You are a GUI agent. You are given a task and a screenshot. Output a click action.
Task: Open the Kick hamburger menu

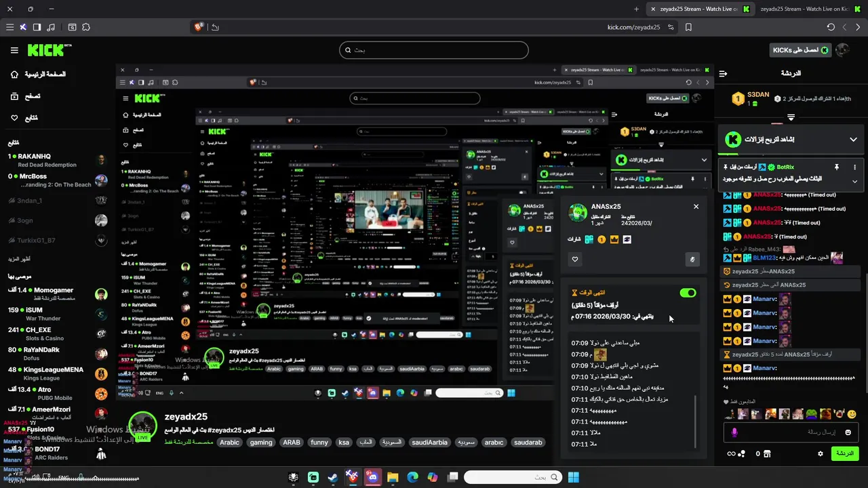[x=14, y=50]
